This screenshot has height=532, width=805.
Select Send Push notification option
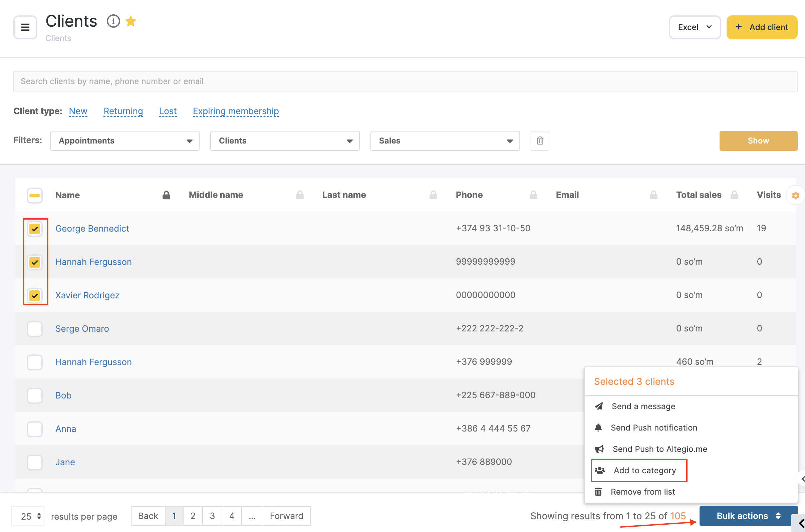click(x=653, y=428)
